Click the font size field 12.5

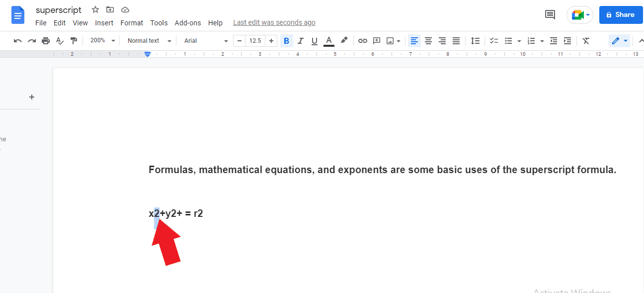point(255,41)
